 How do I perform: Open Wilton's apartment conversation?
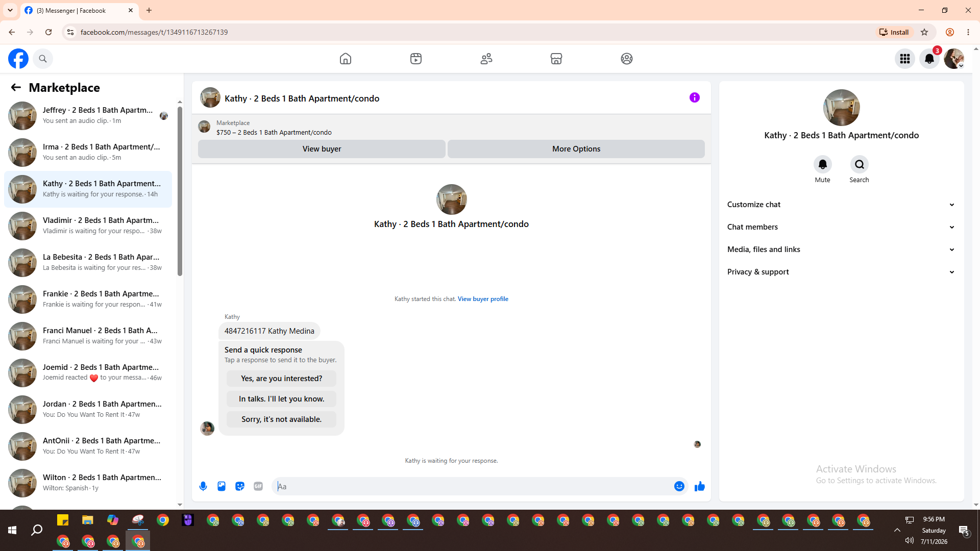point(88,483)
